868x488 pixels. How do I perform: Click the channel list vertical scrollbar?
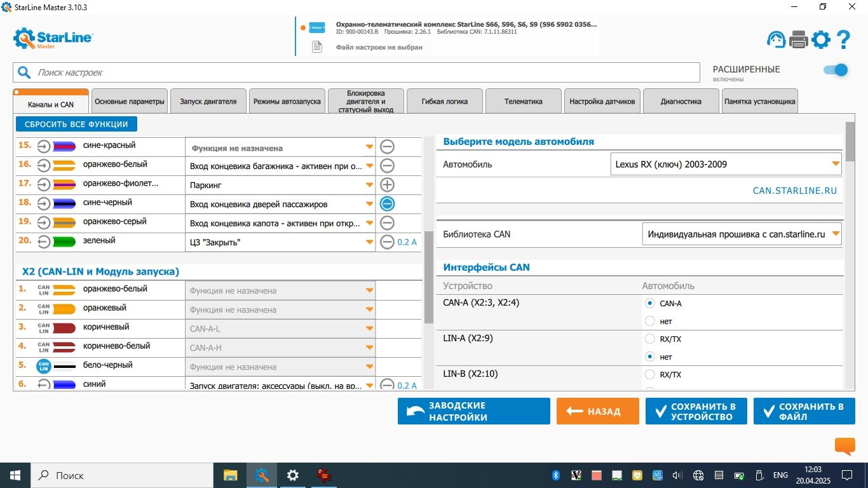pyautogui.click(x=429, y=277)
